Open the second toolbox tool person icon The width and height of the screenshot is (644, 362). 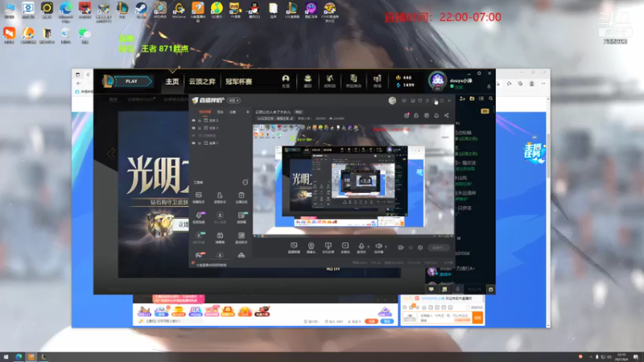tap(220, 197)
